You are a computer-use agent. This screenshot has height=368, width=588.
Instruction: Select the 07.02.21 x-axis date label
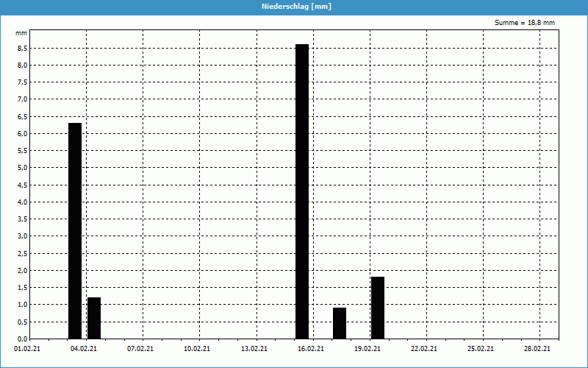tap(140, 350)
